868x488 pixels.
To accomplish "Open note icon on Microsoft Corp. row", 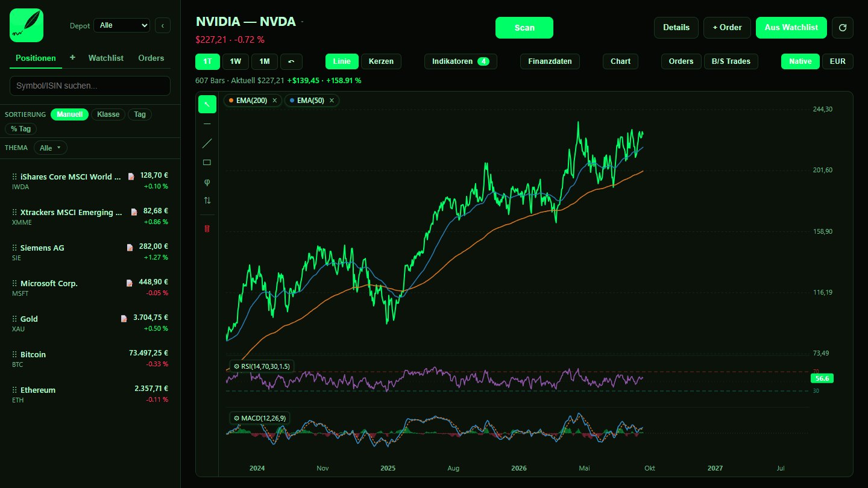I will pyautogui.click(x=130, y=283).
